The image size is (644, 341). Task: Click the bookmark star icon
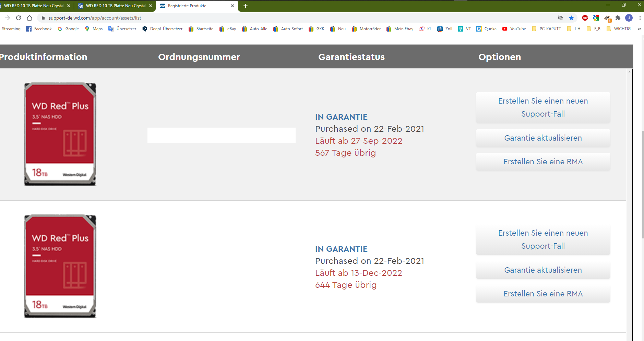571,18
